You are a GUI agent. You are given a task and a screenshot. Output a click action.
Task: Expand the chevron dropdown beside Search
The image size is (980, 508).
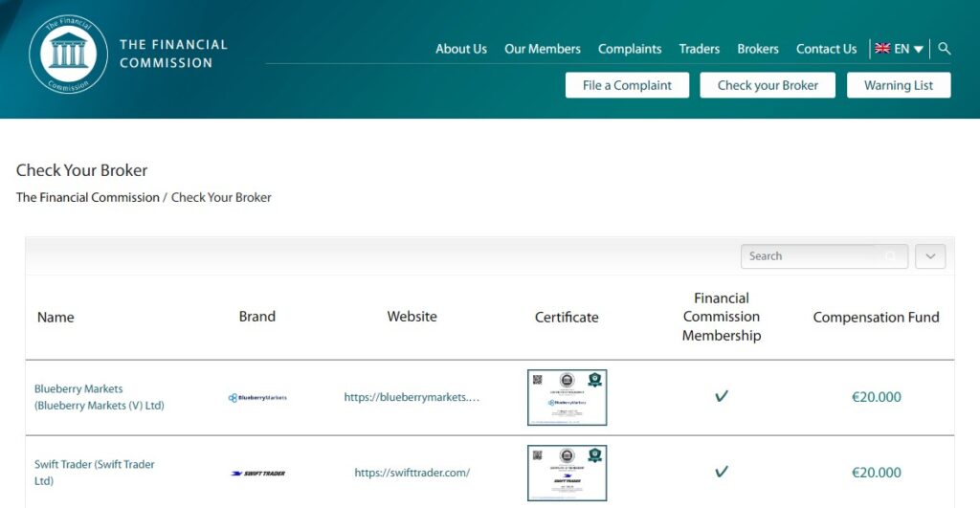click(x=930, y=256)
